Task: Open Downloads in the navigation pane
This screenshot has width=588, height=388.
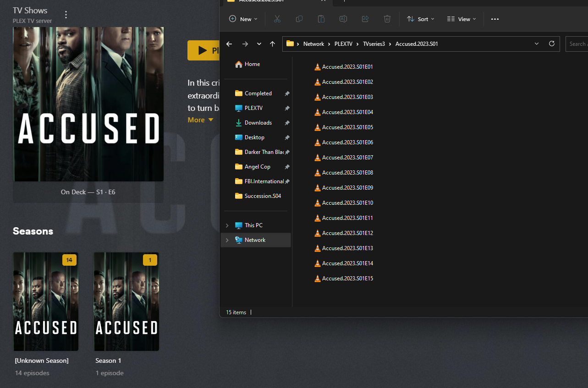Action: 258,123
